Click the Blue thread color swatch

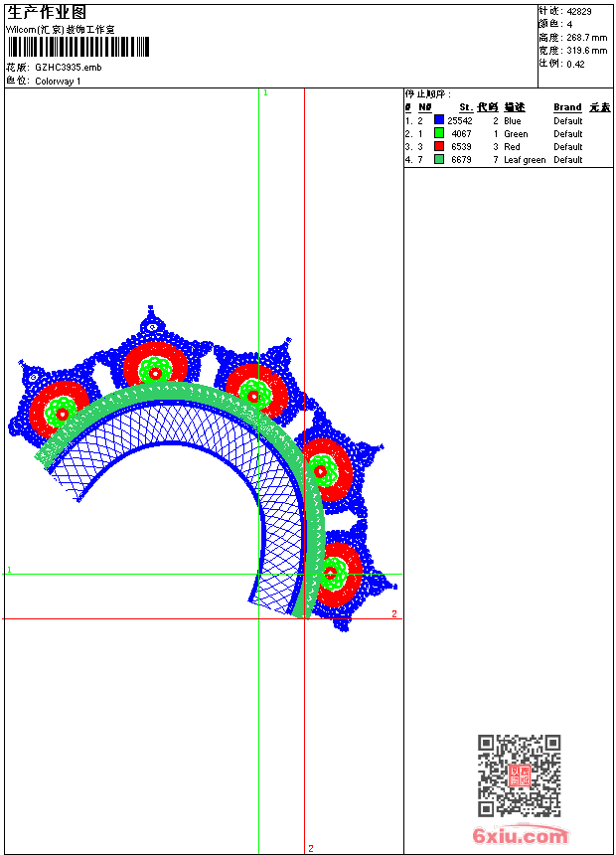(x=438, y=120)
